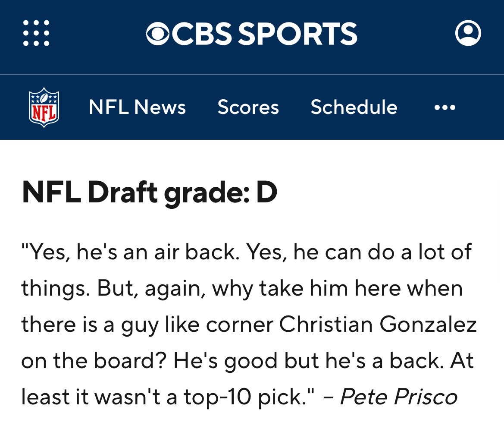Open the Schedule tab
Screen dimensions: 504x435
coord(354,107)
